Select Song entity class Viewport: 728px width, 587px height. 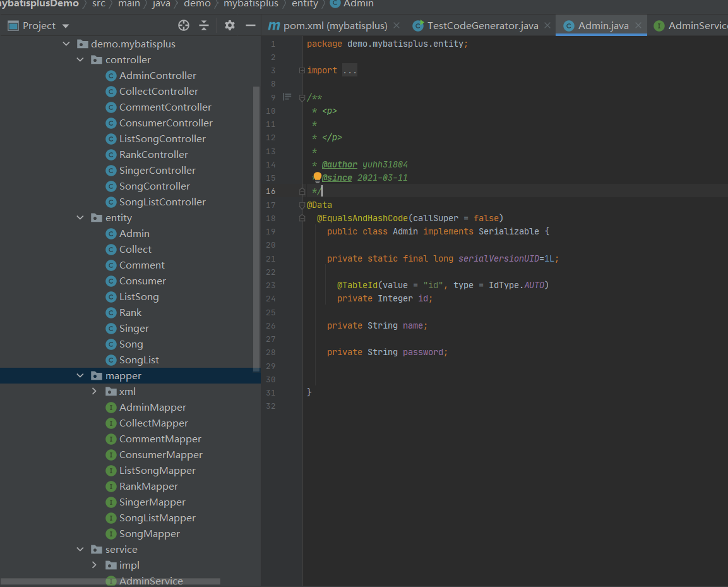click(131, 344)
